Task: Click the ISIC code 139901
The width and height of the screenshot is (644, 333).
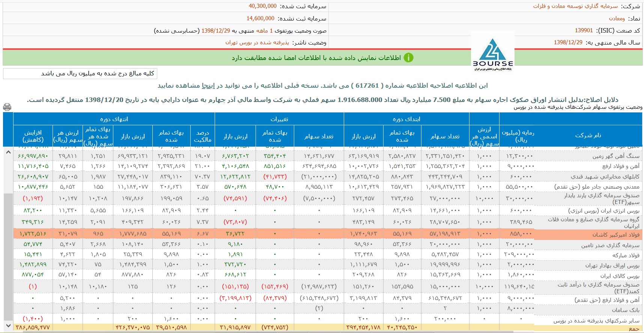Action: tap(584, 30)
